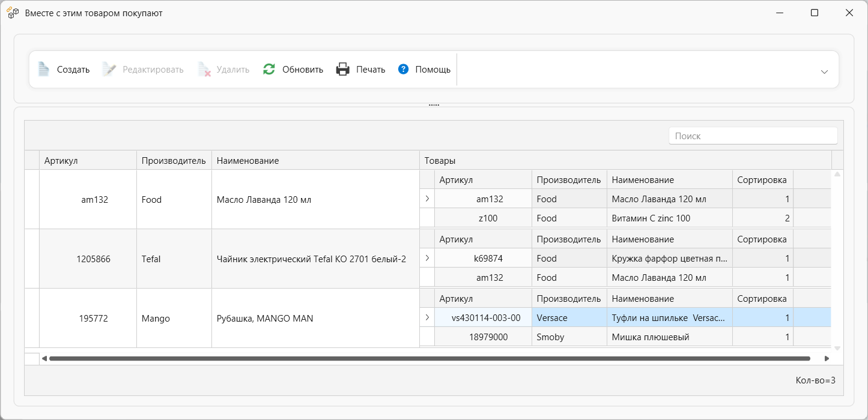Maximize the Вместе с этим товаром покупают window
Screen dimensions: 868x420
(815, 13)
